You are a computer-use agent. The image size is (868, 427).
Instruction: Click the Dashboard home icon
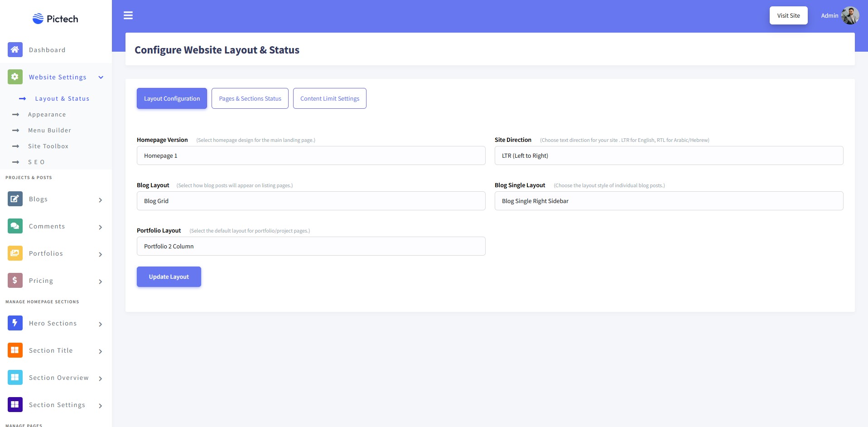pos(15,49)
